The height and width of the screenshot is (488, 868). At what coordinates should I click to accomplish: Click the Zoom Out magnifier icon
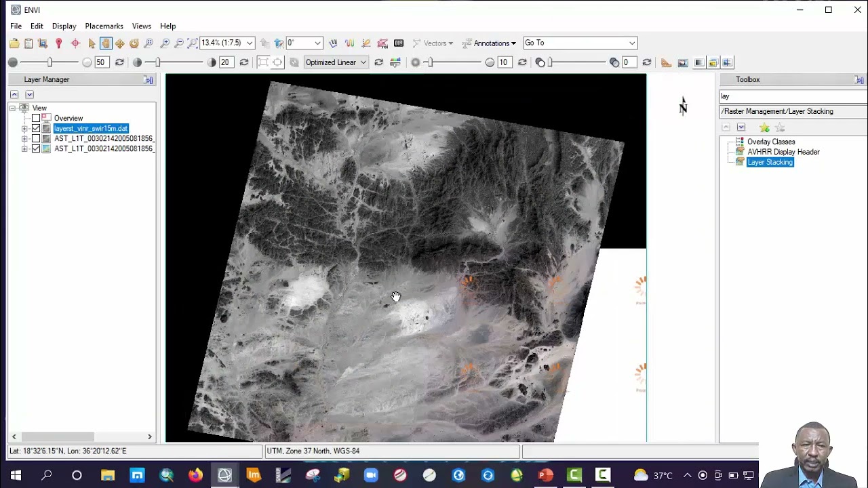(179, 43)
